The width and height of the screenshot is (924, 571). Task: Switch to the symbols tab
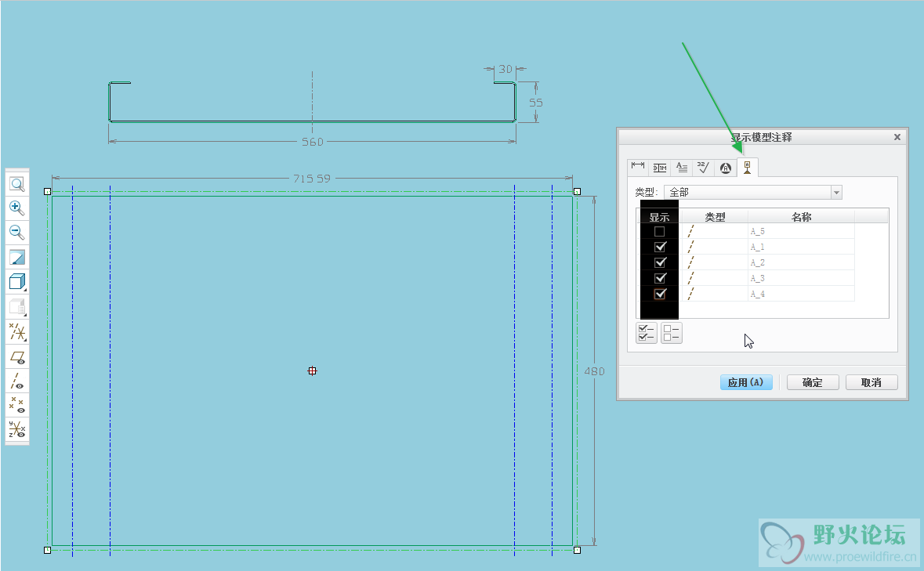726,168
